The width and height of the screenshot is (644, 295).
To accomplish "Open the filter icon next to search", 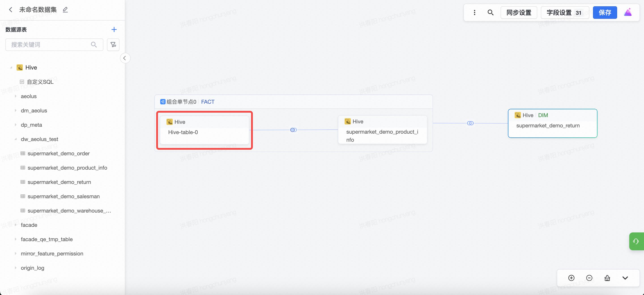I will coord(113,44).
